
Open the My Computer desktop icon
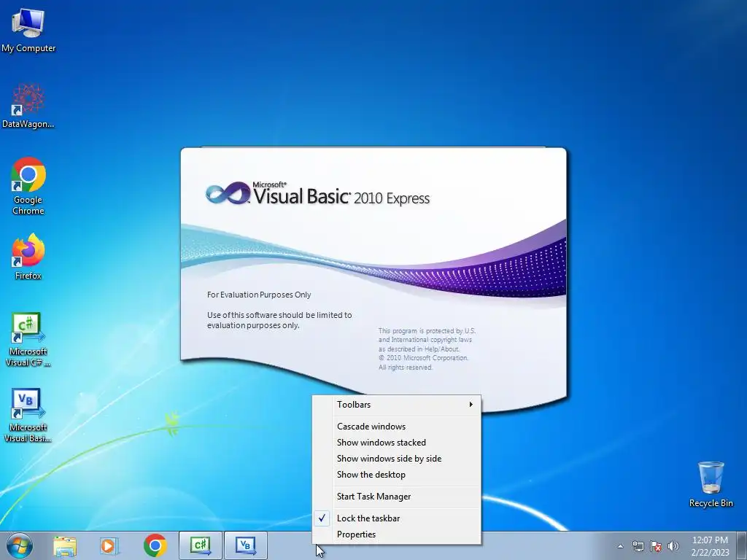pos(28,29)
